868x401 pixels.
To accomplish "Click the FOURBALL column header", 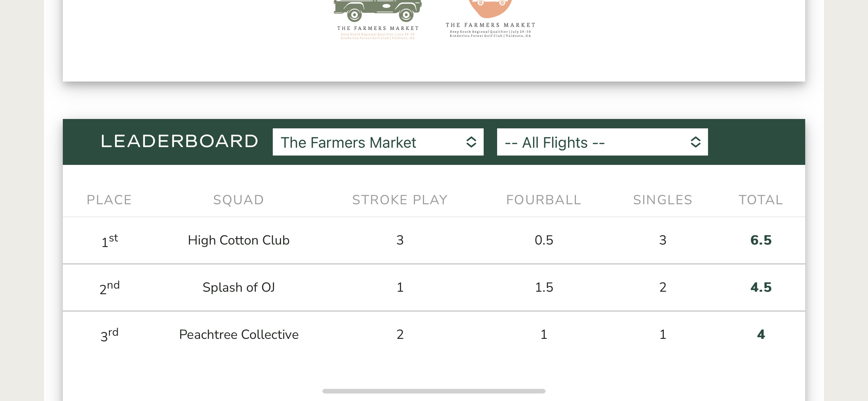I will pos(543,200).
